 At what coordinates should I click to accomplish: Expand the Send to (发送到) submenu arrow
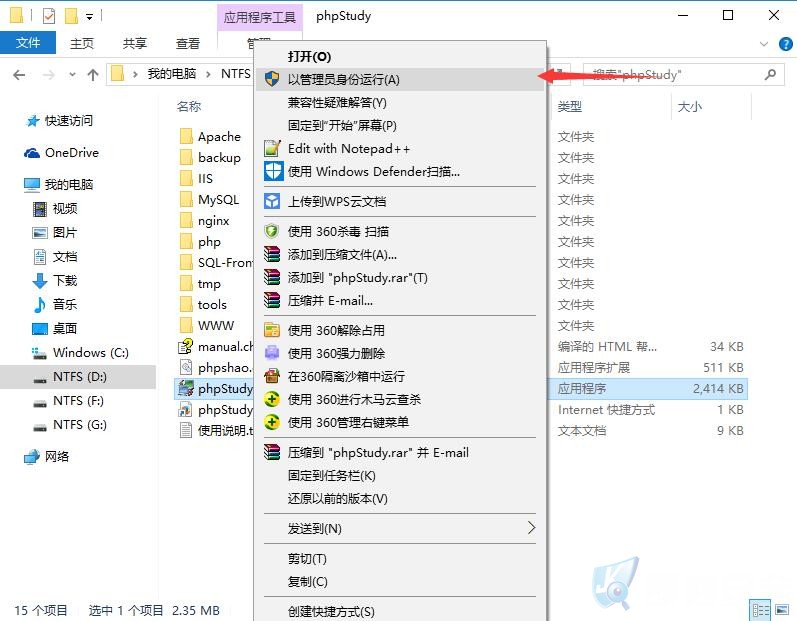(x=531, y=527)
